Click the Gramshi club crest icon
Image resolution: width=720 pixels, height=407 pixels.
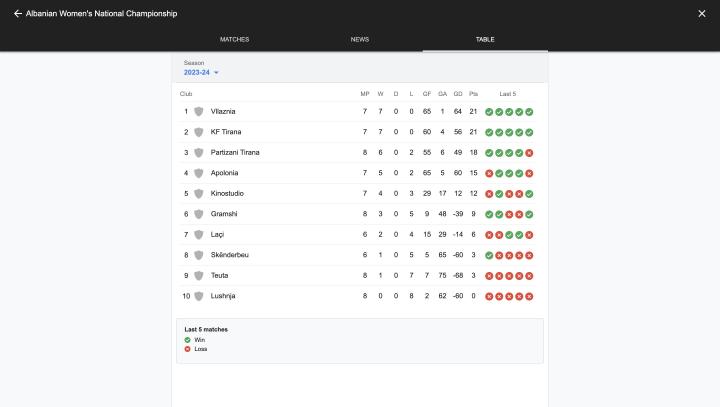(x=199, y=214)
